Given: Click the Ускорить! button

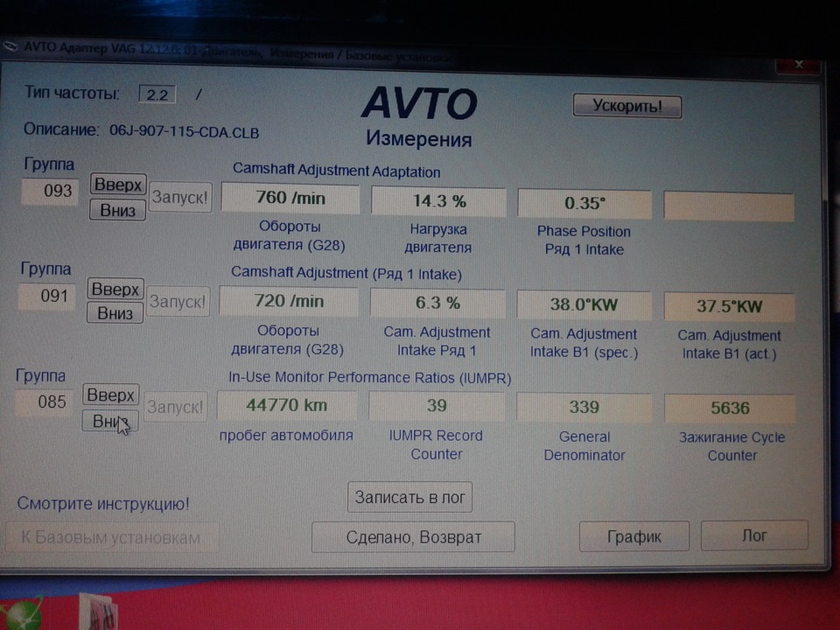Looking at the screenshot, I should pos(626,106).
